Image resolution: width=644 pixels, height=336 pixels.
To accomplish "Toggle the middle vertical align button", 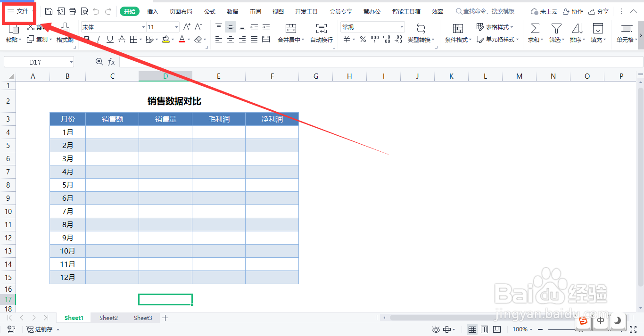I will point(231,27).
